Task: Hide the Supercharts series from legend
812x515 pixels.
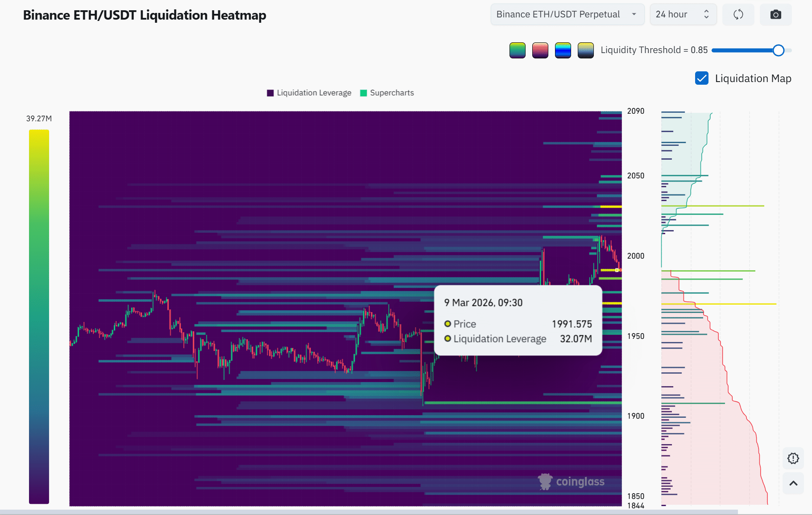Action: pos(386,93)
